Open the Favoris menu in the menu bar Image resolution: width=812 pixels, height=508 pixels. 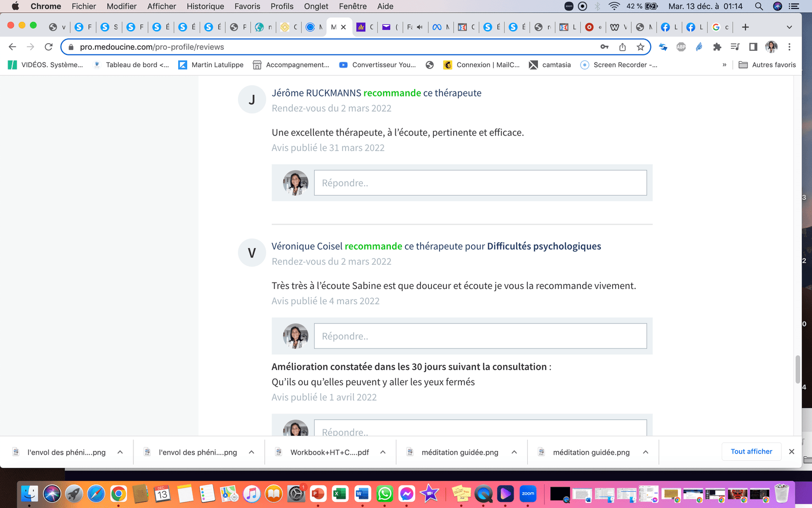coord(247,6)
